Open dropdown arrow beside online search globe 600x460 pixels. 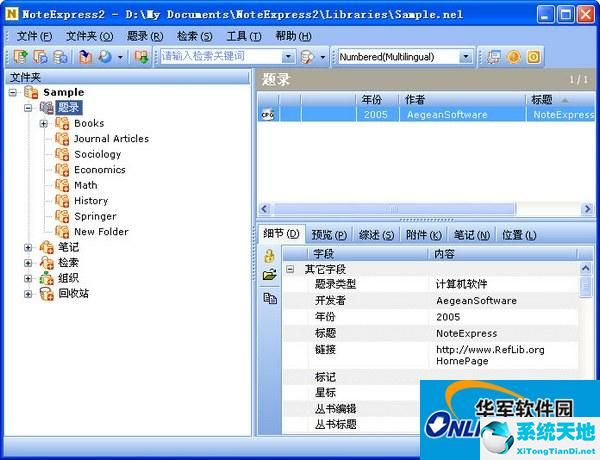click(120, 57)
